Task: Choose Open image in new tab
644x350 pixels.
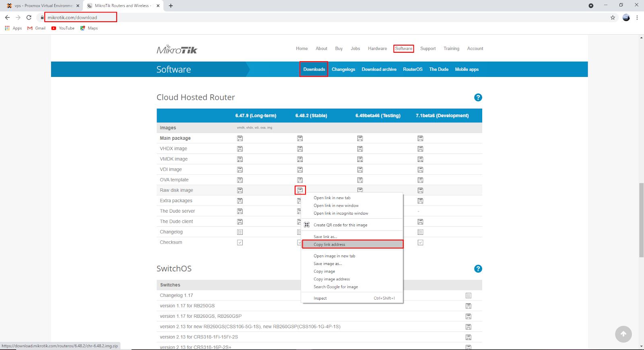Action: tap(352, 256)
